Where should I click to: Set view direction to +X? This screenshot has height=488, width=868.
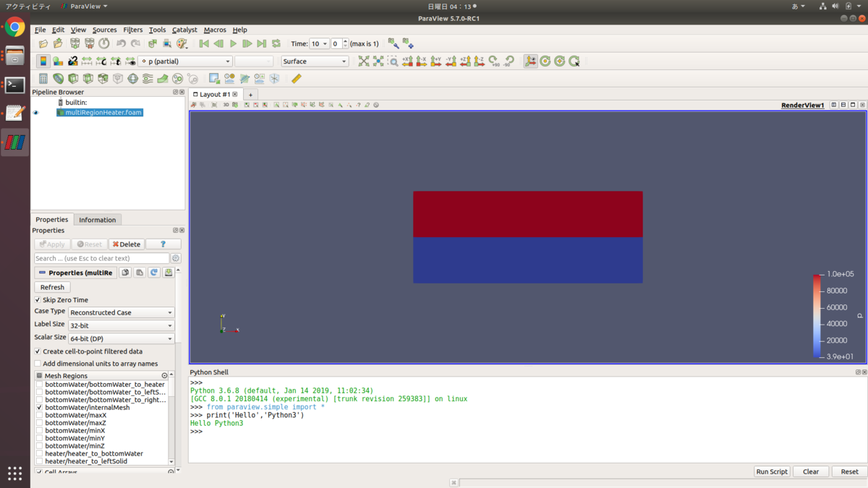click(407, 61)
